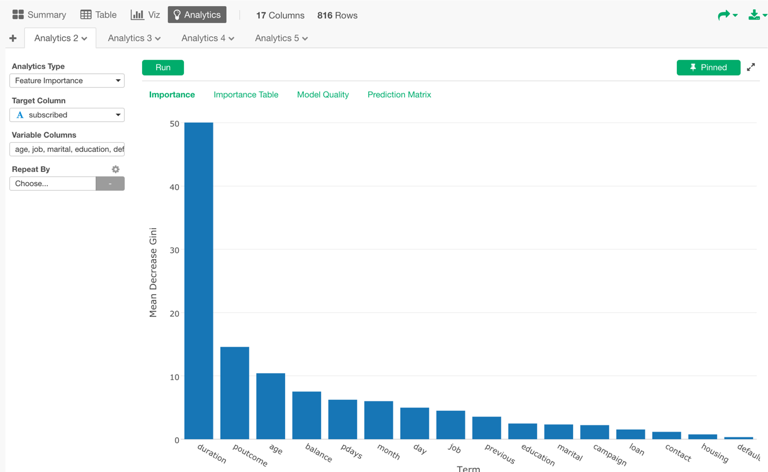
Task: Switch to the Viz view
Action: pyautogui.click(x=145, y=15)
